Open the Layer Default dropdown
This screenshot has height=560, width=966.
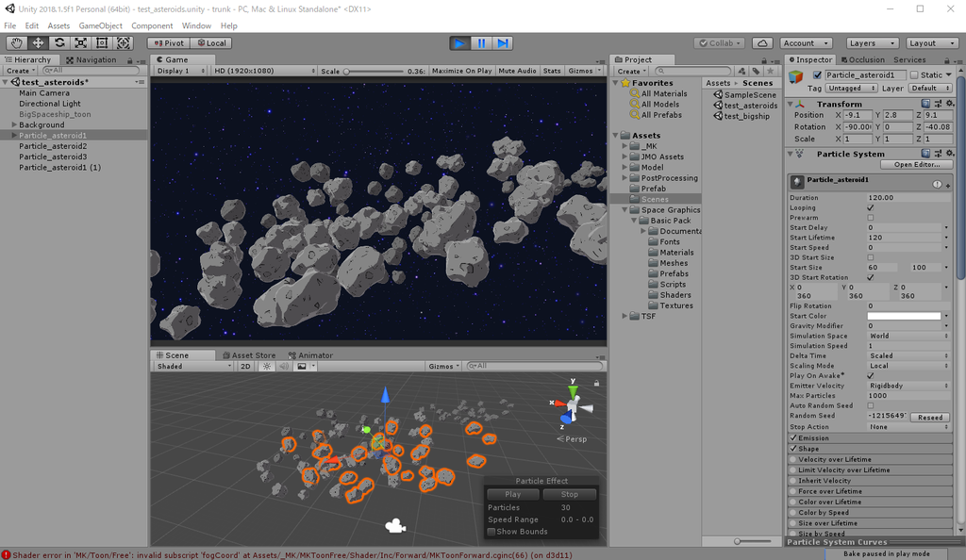pyautogui.click(x=929, y=89)
